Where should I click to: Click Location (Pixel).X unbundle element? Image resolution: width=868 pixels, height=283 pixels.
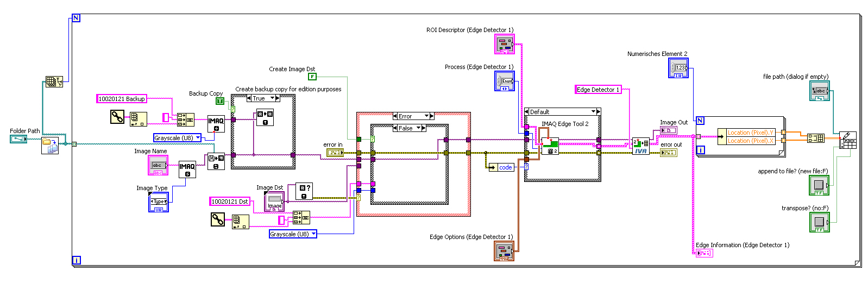point(751,140)
